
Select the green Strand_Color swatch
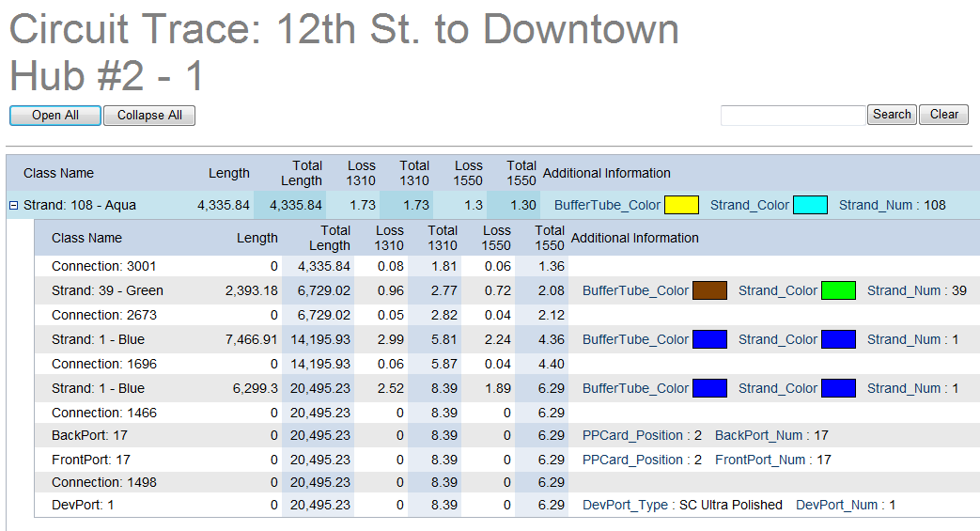[838, 290]
